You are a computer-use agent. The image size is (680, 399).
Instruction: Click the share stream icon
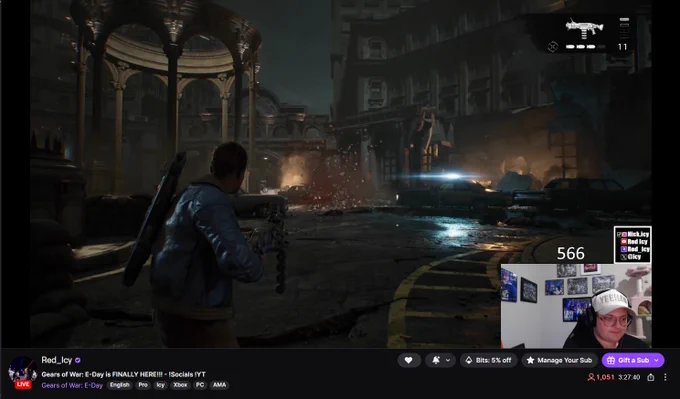click(651, 377)
